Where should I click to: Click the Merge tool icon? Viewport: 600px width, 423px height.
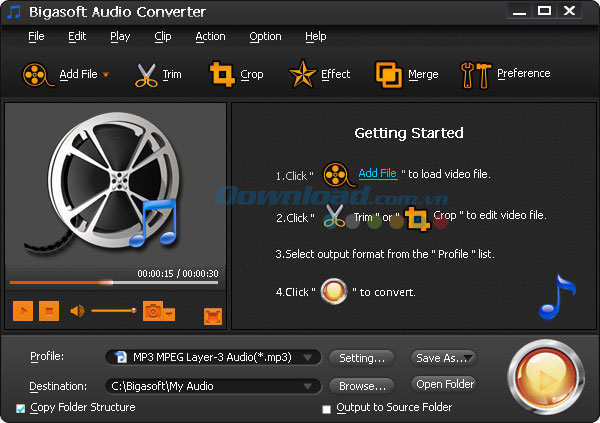click(388, 74)
